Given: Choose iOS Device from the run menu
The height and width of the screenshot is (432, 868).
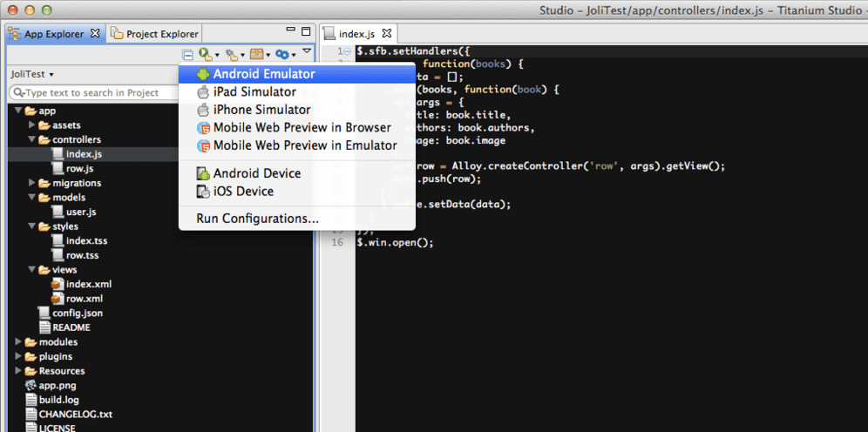Looking at the screenshot, I should pyautogui.click(x=297, y=192).
